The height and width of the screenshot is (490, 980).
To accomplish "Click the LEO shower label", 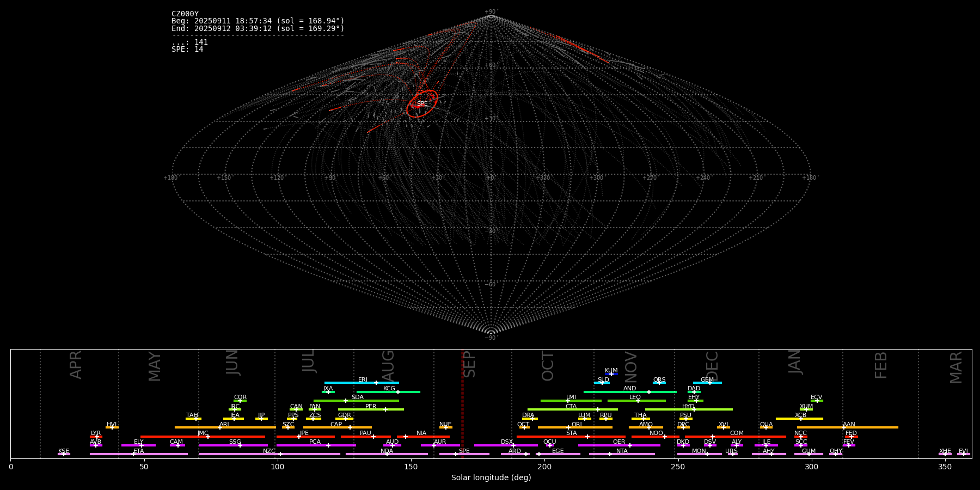I will pyautogui.click(x=635, y=397).
